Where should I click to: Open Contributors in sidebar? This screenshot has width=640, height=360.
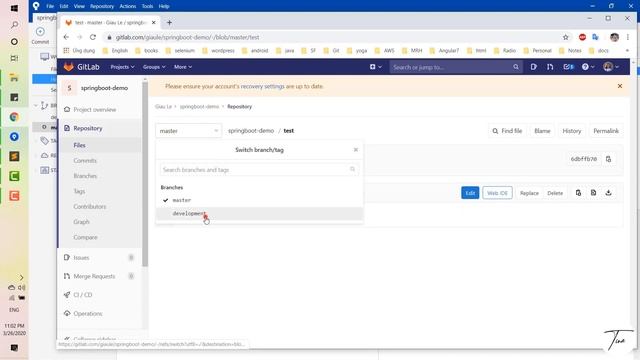click(x=89, y=206)
